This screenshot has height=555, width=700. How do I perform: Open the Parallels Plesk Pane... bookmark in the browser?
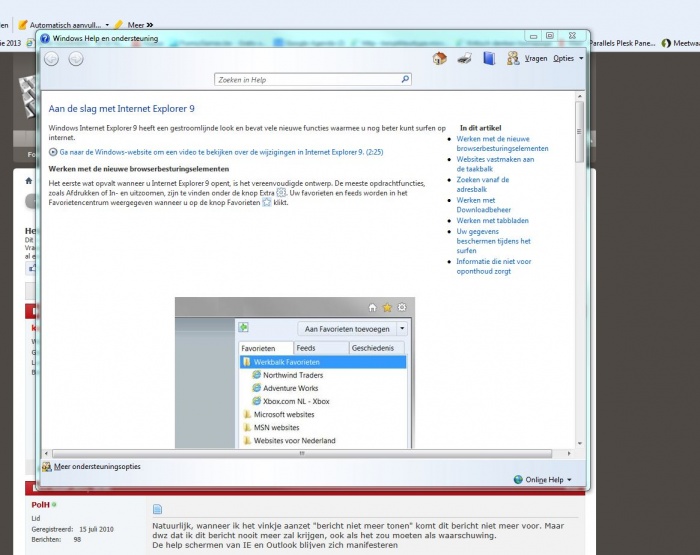(622, 43)
